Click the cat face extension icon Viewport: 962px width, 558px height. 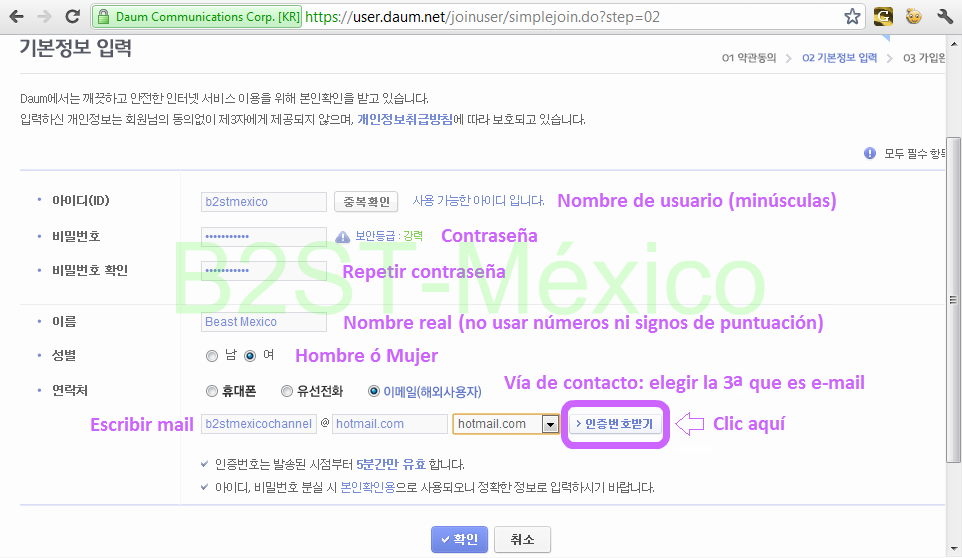[x=914, y=16]
